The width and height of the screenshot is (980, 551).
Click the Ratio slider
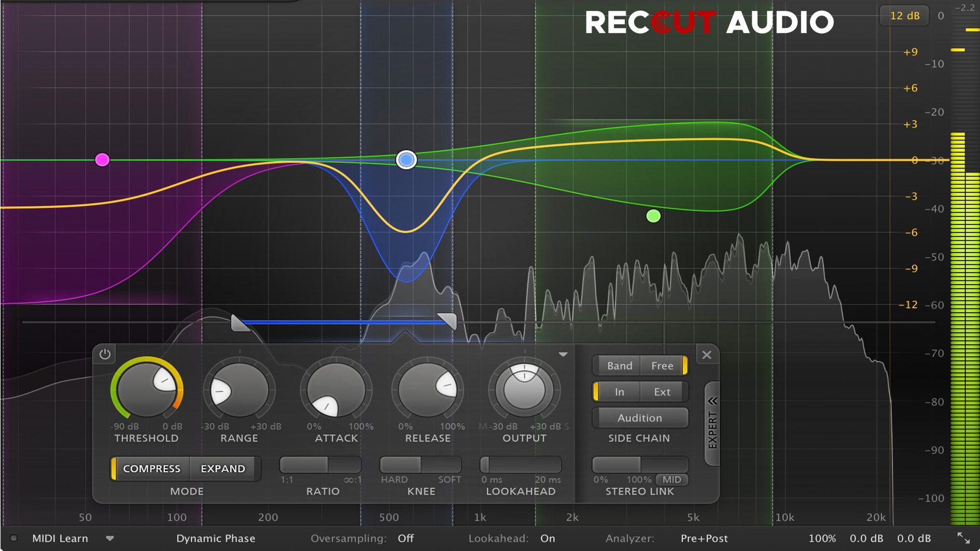pyautogui.click(x=320, y=464)
